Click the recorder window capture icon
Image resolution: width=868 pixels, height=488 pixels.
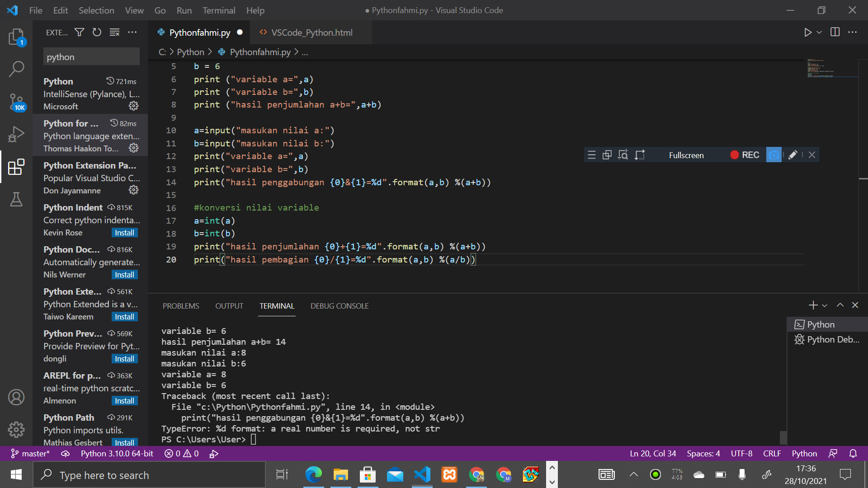coord(607,155)
